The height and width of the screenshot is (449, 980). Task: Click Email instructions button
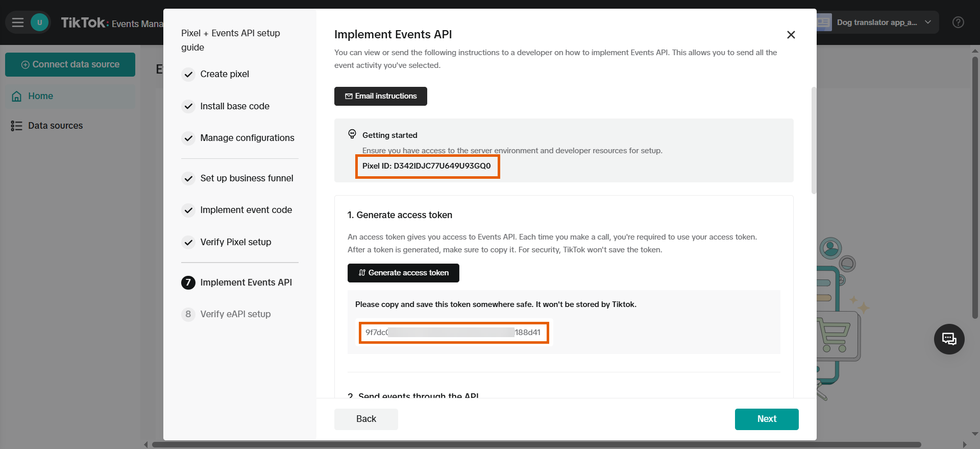coord(380,96)
